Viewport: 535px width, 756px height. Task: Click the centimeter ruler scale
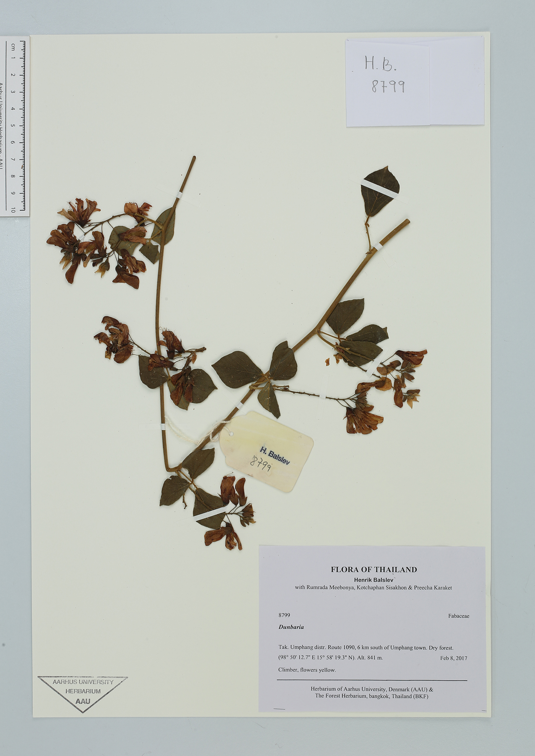[x=15, y=126]
